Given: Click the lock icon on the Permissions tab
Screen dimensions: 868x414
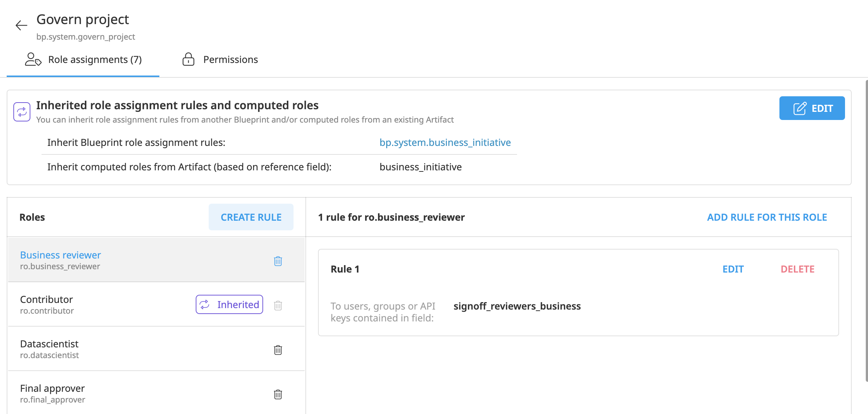Looking at the screenshot, I should 189,59.
